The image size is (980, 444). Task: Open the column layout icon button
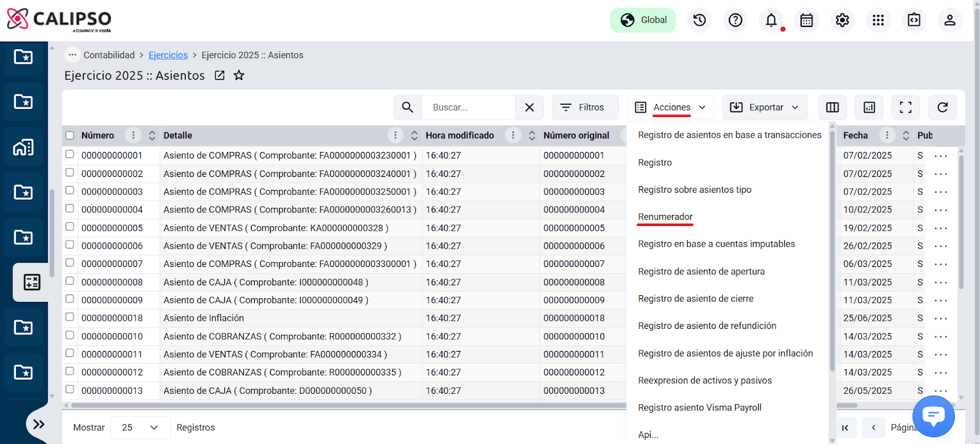[832, 107]
